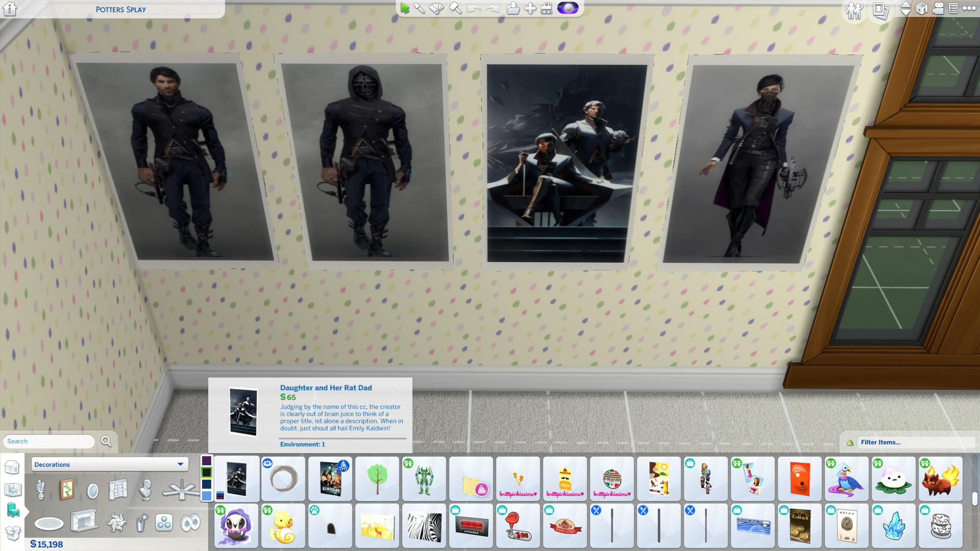The height and width of the screenshot is (551, 980).
Task: Select the Mirrors subcategory
Action: (92, 490)
